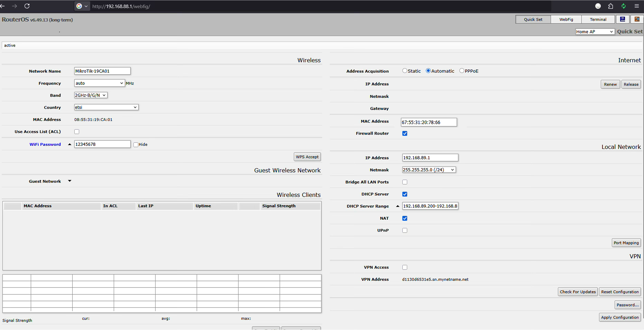Viewport: 644px width, 330px height.
Task: Disable the DHCP Server checkbox
Action: pyautogui.click(x=405, y=194)
